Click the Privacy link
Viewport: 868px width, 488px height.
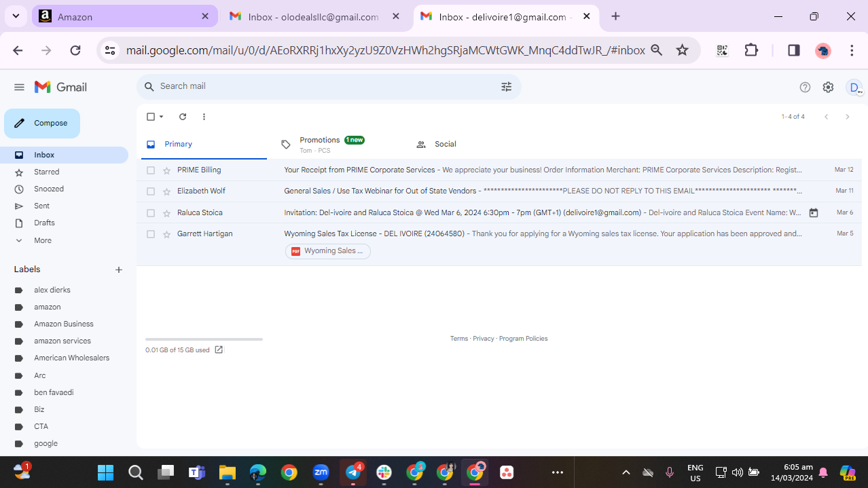tap(484, 339)
